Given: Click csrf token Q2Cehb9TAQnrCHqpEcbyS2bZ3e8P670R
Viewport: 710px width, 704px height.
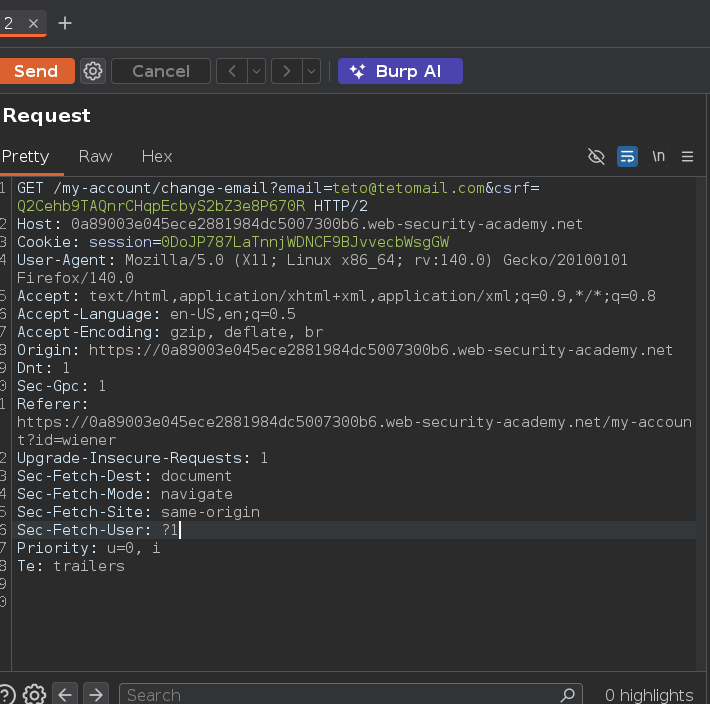Looking at the screenshot, I should (x=161, y=206).
